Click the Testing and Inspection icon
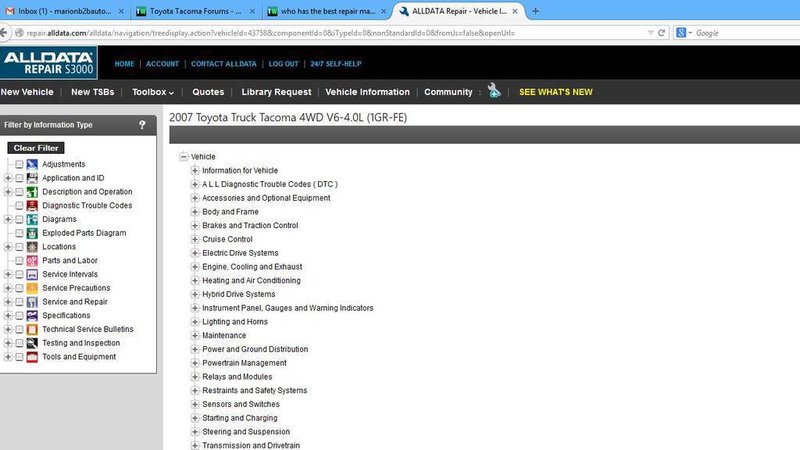 point(32,343)
